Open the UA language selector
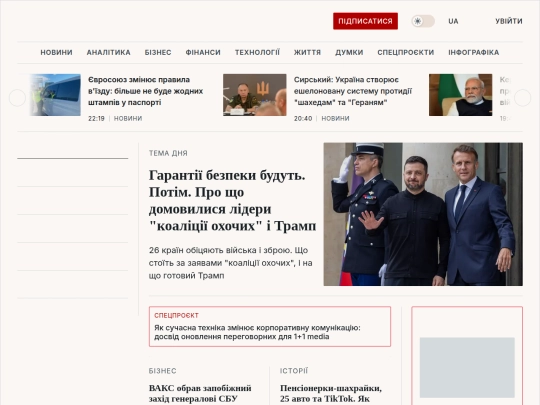540x405 pixels. pyautogui.click(x=453, y=21)
